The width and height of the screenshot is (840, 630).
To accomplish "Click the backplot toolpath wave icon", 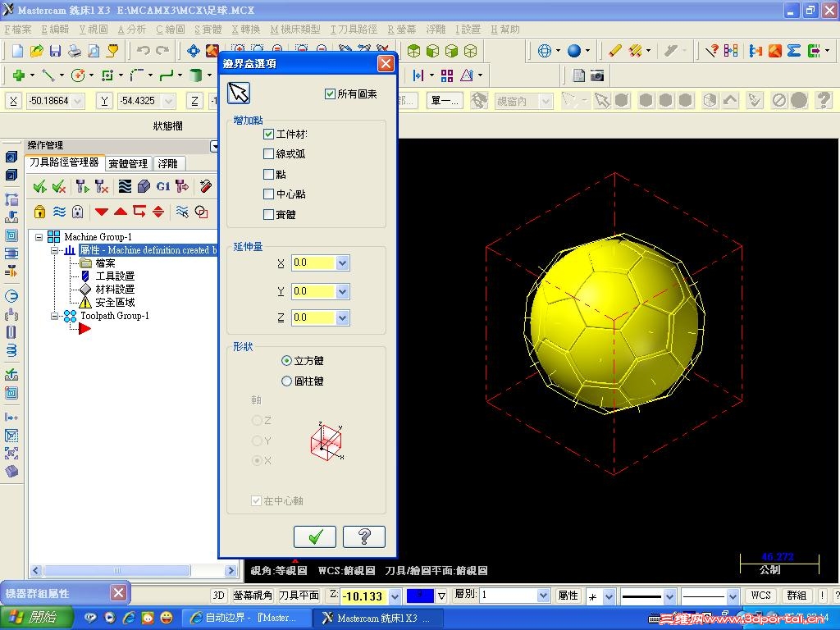I will (125, 186).
